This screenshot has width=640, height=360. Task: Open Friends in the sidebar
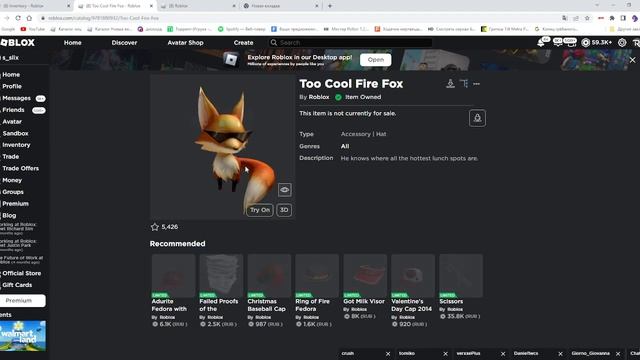(x=13, y=110)
